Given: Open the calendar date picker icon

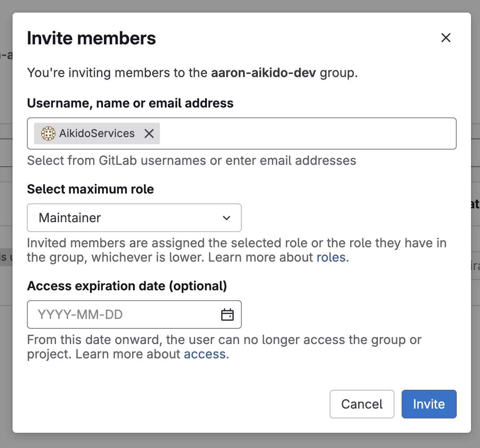Looking at the screenshot, I should (x=227, y=315).
